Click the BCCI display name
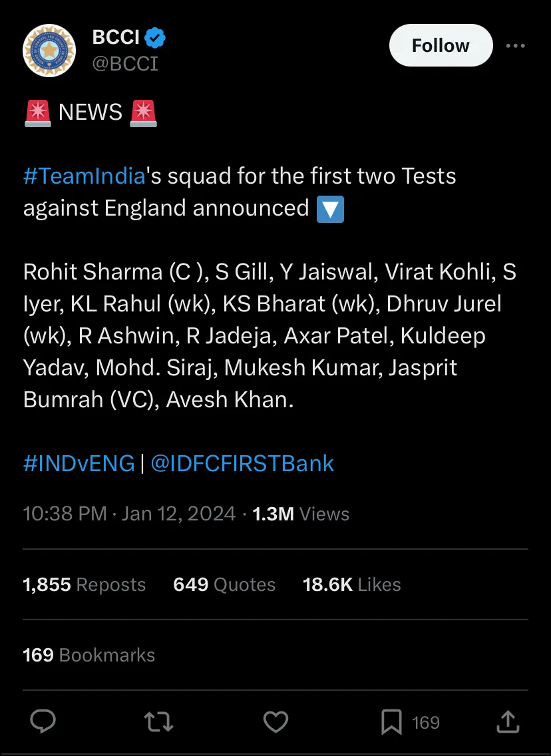 coord(116,37)
